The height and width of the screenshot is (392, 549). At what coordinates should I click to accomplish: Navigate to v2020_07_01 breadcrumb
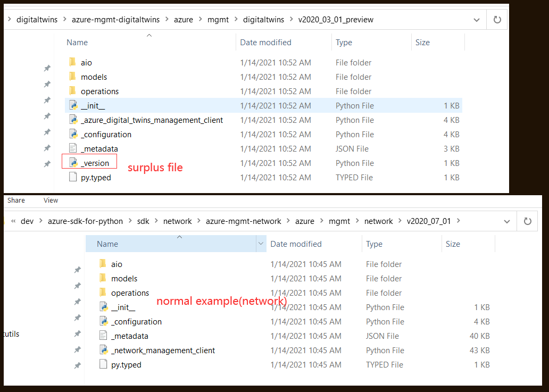pos(429,221)
